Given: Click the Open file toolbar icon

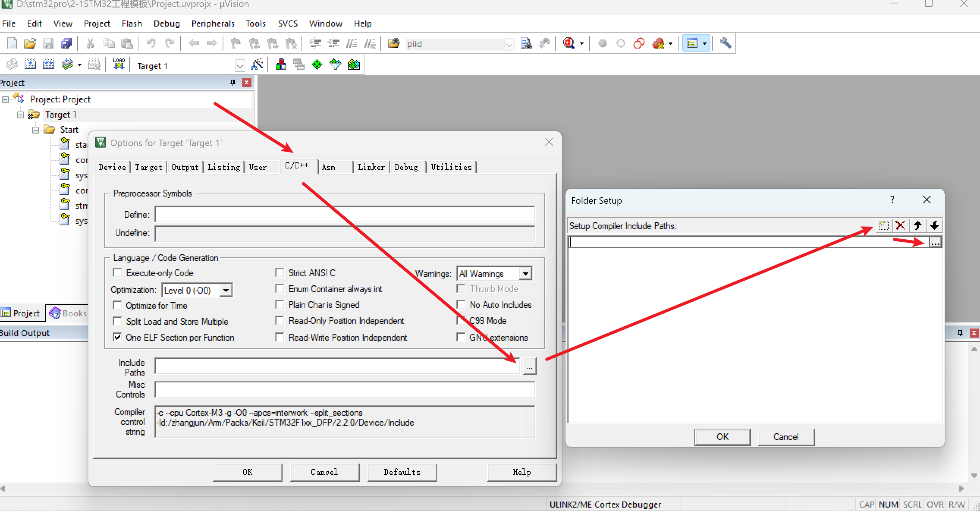Looking at the screenshot, I should [x=30, y=43].
